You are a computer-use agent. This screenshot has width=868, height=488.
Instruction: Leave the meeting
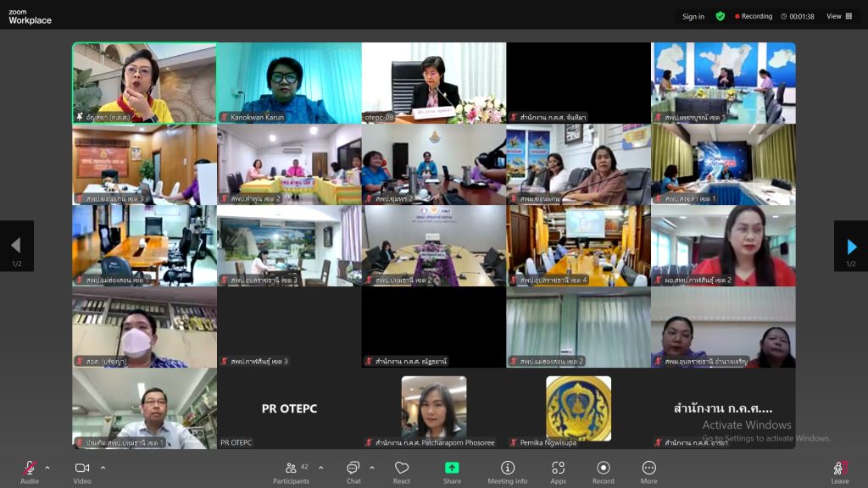[839, 471]
